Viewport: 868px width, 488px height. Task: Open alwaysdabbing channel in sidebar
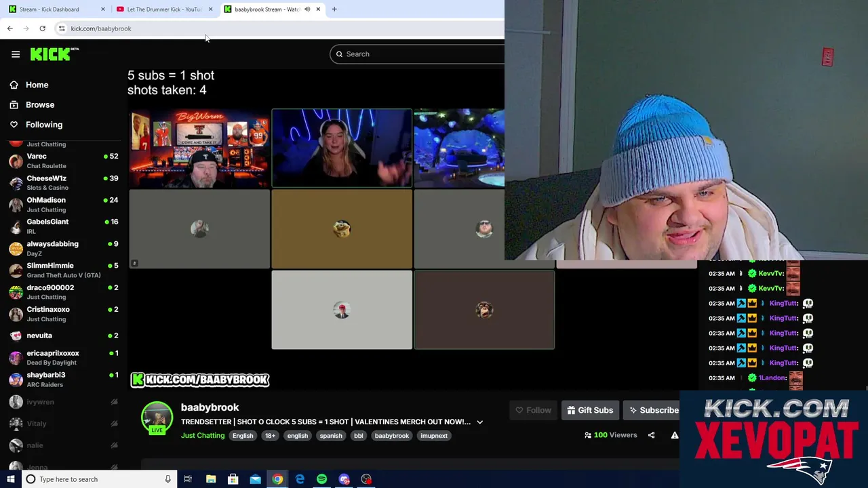(x=64, y=248)
